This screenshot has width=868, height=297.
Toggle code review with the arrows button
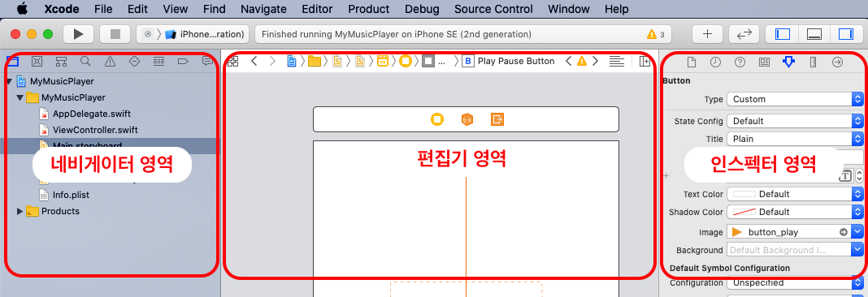[744, 34]
